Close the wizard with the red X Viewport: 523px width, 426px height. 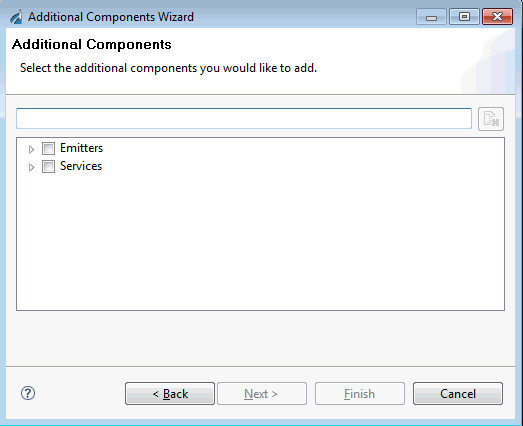pos(497,17)
